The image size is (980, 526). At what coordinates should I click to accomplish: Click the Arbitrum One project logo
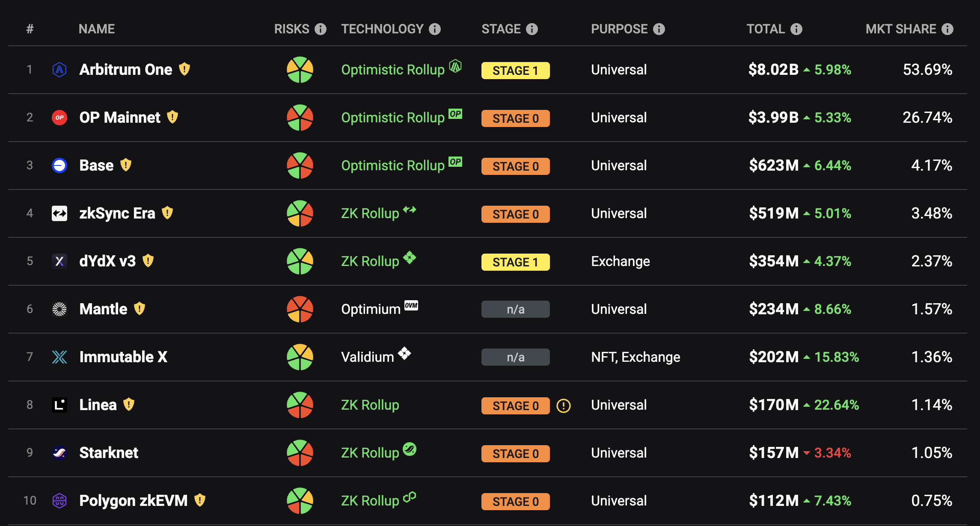tap(59, 69)
